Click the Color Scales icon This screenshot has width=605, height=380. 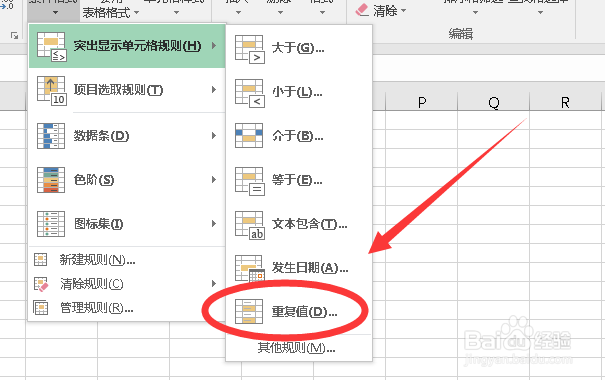[51, 180]
